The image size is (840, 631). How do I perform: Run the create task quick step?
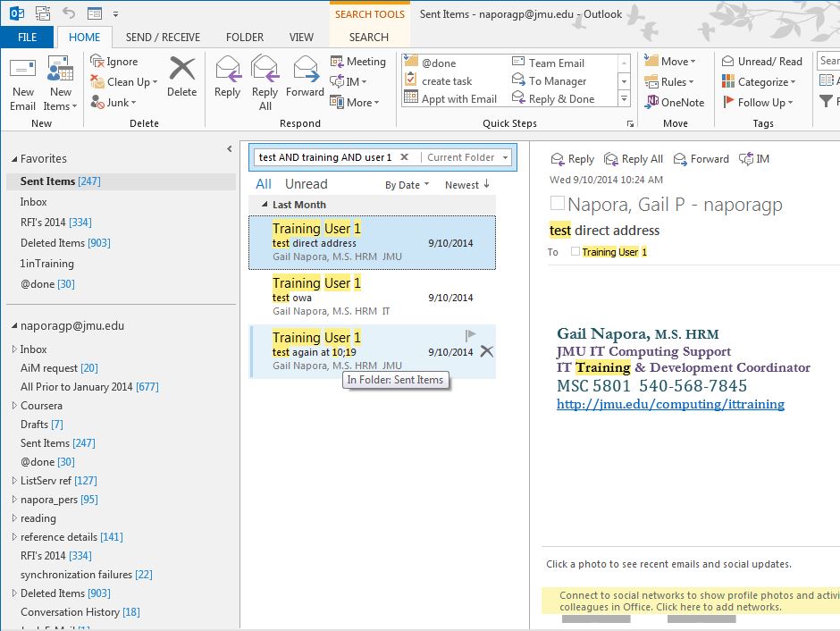[439, 80]
